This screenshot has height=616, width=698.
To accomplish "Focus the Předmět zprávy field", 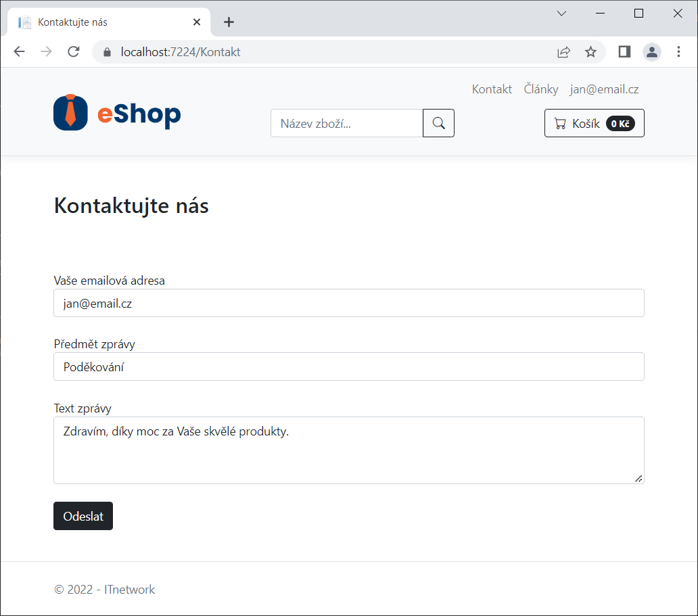I will (x=348, y=366).
